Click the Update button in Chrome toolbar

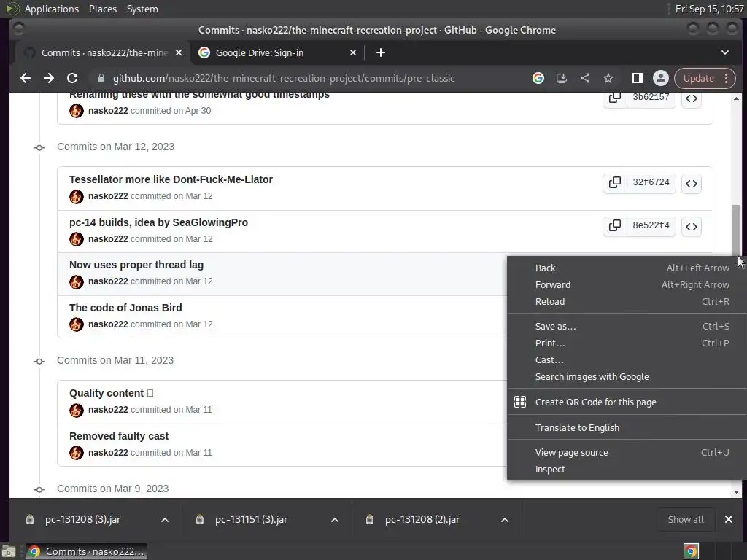(x=698, y=78)
